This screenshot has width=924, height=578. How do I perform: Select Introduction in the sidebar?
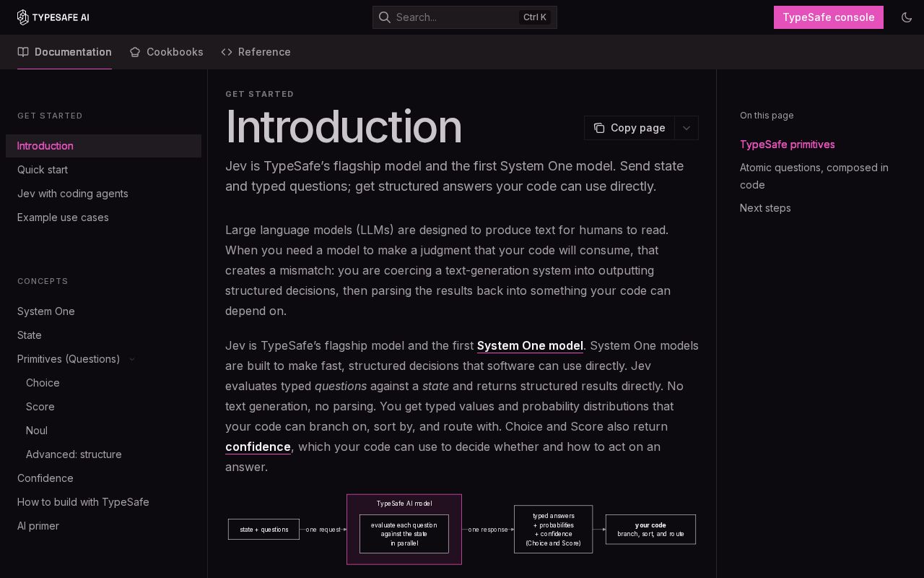click(103, 146)
